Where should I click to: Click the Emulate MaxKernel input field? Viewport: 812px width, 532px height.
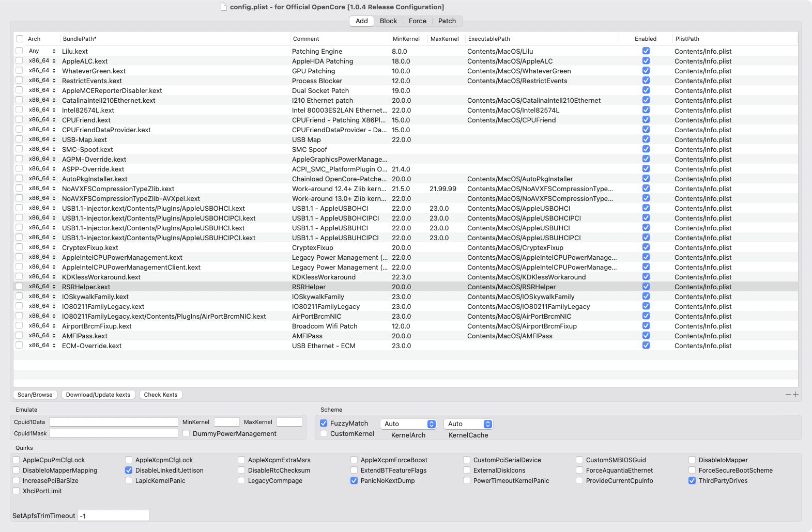pos(289,422)
